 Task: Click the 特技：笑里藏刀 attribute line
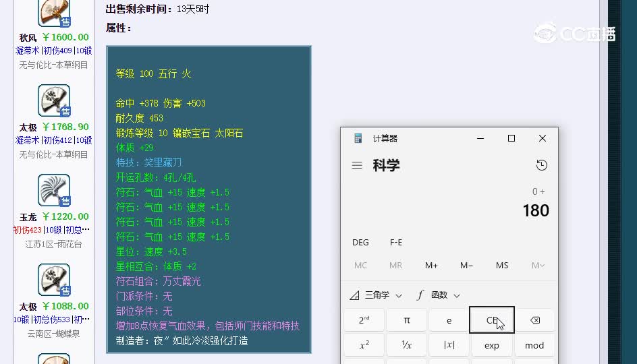148,162
